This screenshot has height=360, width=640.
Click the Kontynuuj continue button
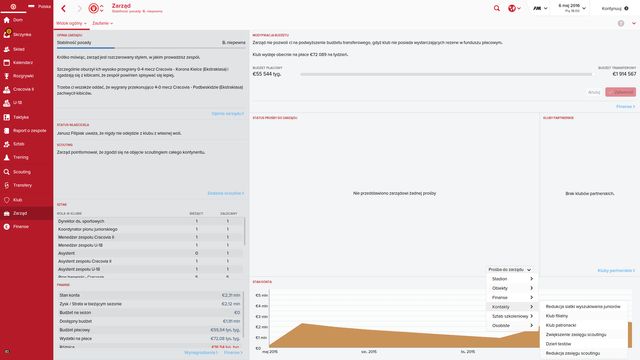pyautogui.click(x=615, y=8)
